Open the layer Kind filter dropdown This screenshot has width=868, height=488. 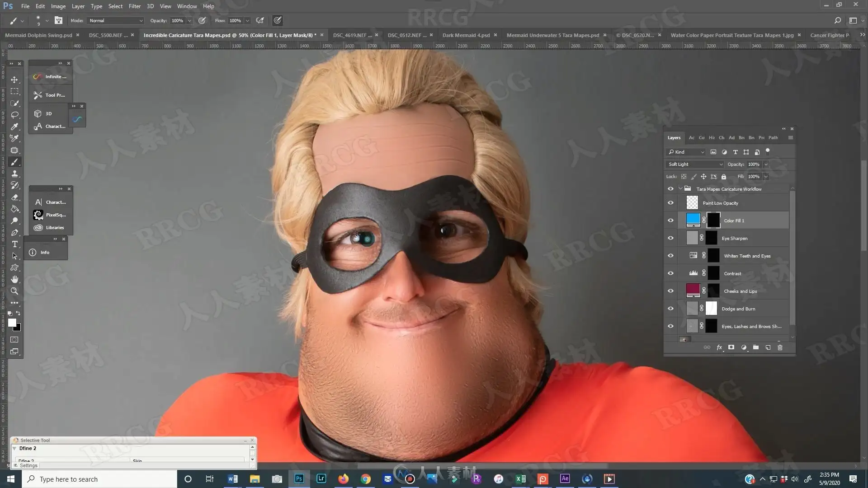[x=686, y=152]
